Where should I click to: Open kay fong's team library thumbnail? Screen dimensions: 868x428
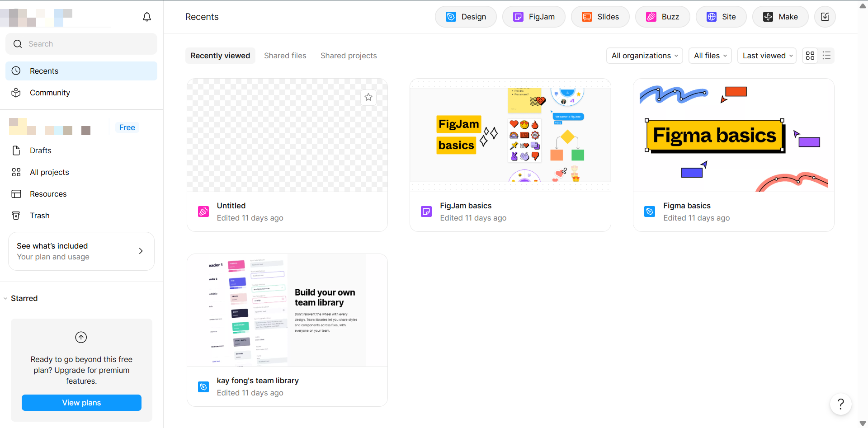[287, 310]
